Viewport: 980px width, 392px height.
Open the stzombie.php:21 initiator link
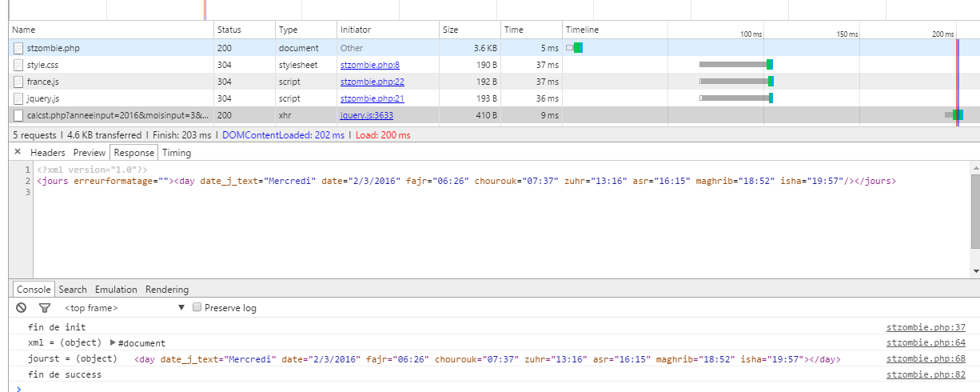[372, 98]
